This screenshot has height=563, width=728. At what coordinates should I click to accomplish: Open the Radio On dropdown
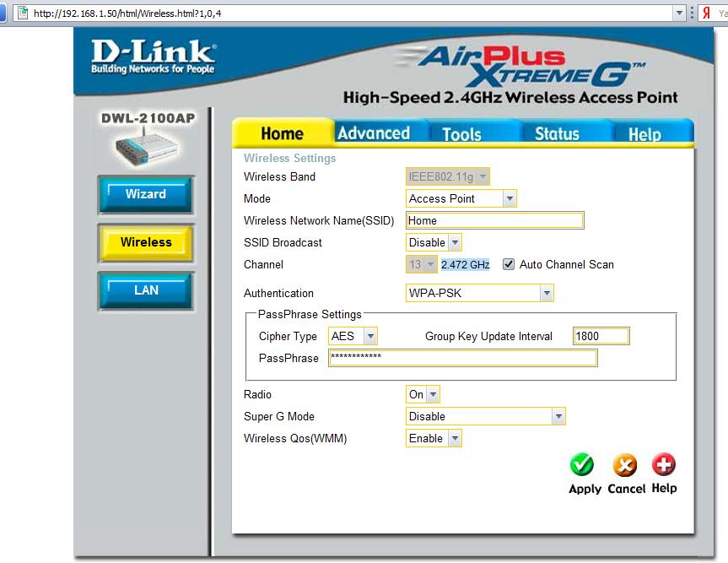tap(423, 394)
